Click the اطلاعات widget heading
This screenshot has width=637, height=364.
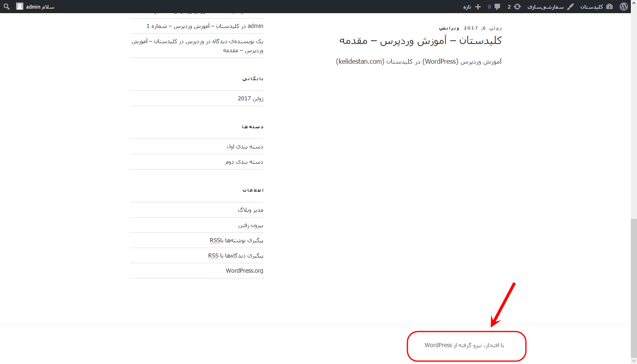(x=253, y=190)
